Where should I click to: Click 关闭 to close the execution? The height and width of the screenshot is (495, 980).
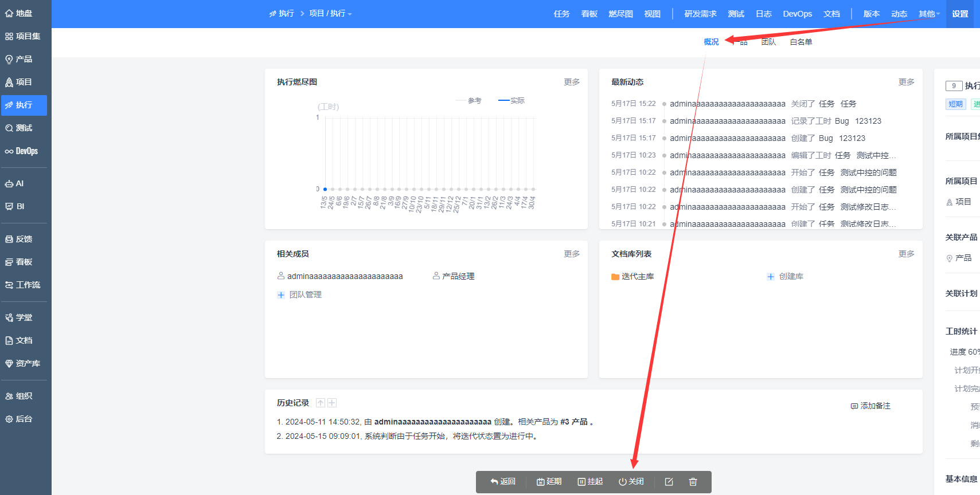[x=631, y=482]
